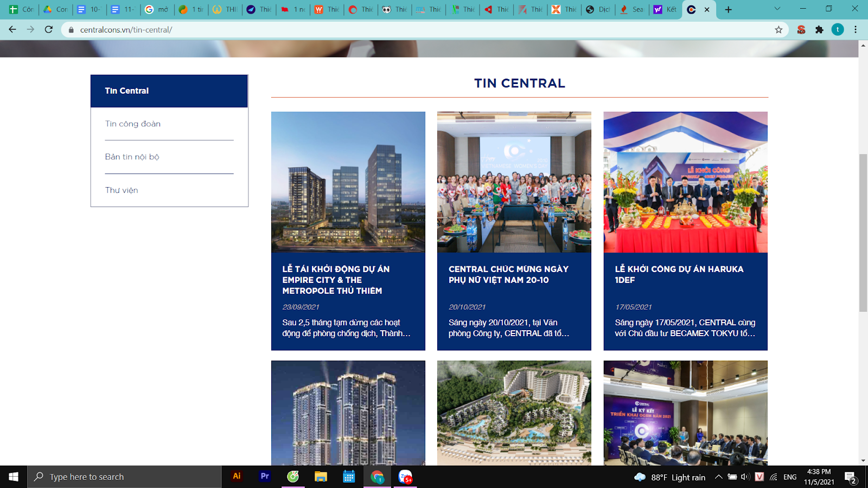Click the date 23/09/2021

[301, 307]
